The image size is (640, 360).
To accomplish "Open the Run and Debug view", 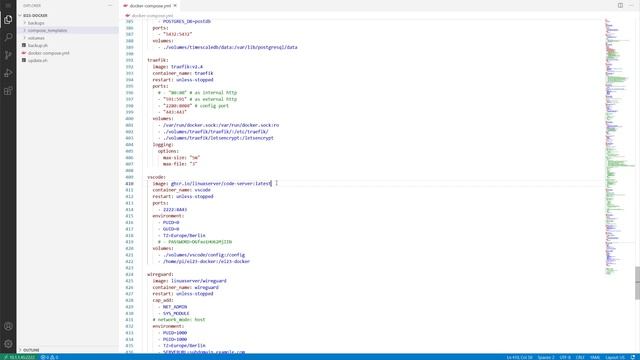I will tap(8, 73).
